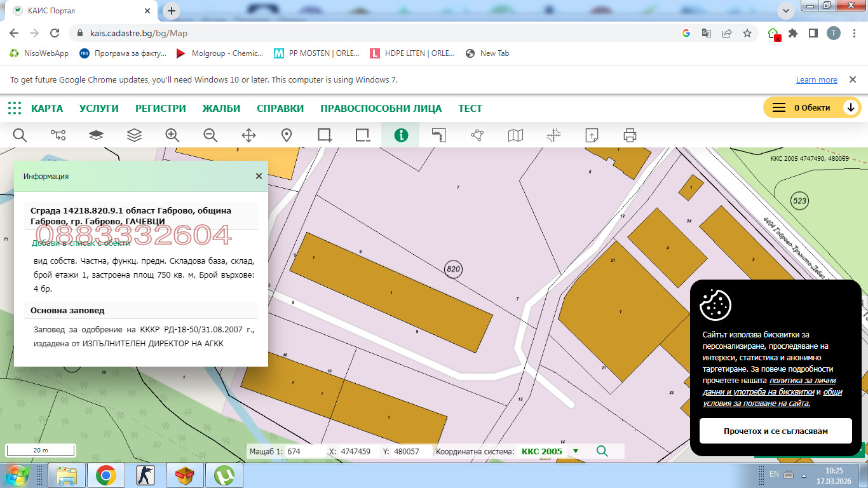Image resolution: width=868 pixels, height=488 pixels.
Task: Open the coordinate system dropdown arrow
Action: coord(576,451)
